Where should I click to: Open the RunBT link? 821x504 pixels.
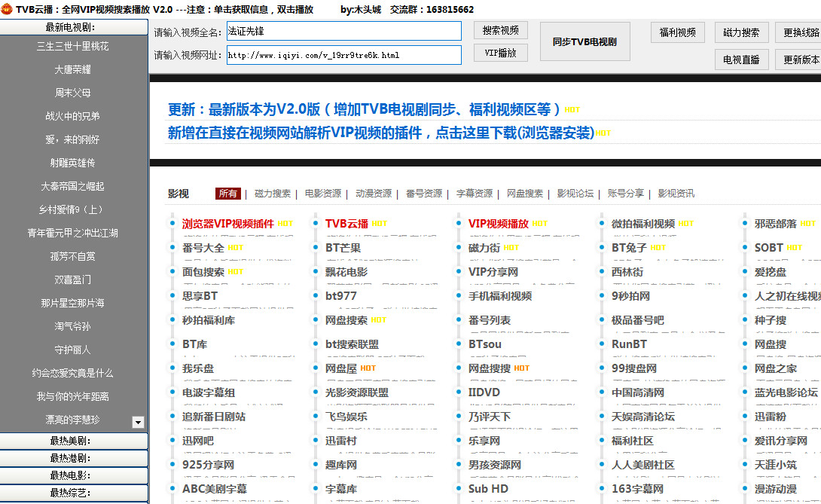(630, 344)
